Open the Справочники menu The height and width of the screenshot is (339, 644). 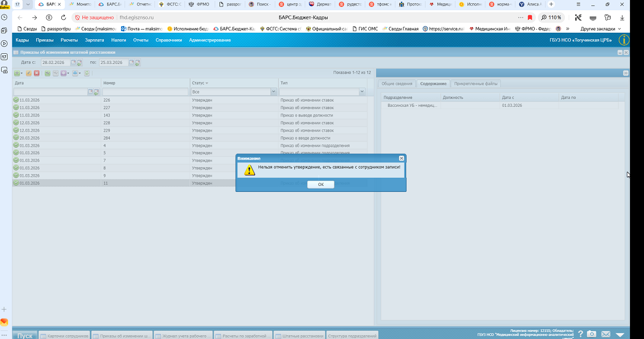click(x=168, y=40)
